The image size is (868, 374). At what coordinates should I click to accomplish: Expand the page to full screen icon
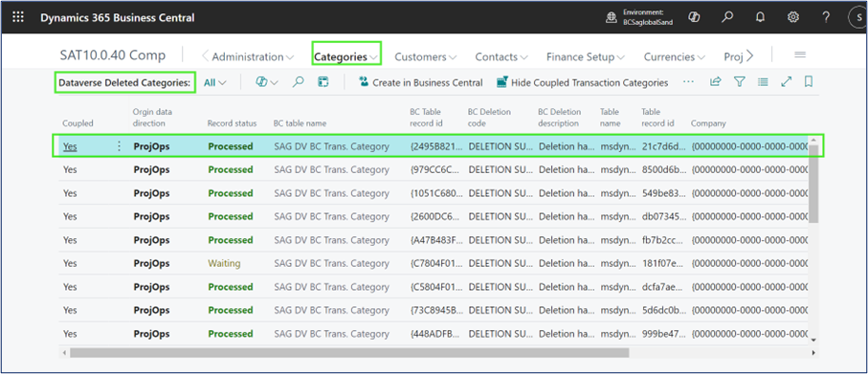click(786, 82)
